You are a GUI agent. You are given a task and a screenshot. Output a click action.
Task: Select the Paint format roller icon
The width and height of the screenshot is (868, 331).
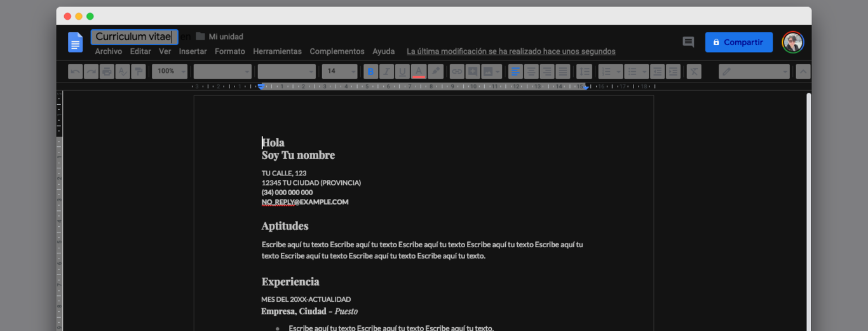pyautogui.click(x=138, y=72)
